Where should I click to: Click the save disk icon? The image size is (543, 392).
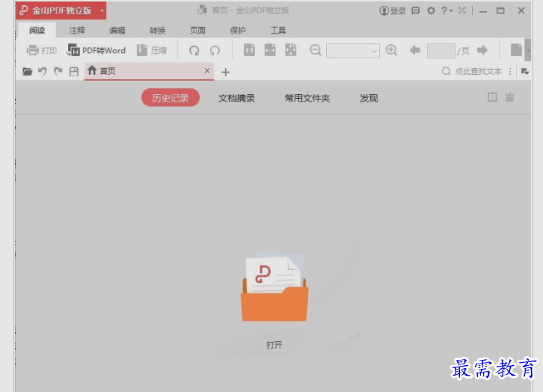coord(74,72)
